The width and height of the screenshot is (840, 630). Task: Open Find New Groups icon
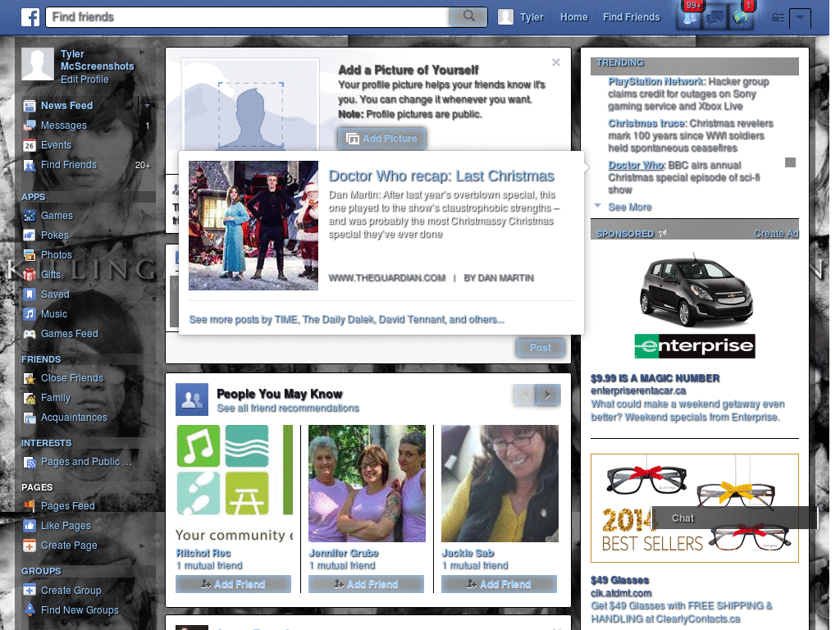[30, 609]
